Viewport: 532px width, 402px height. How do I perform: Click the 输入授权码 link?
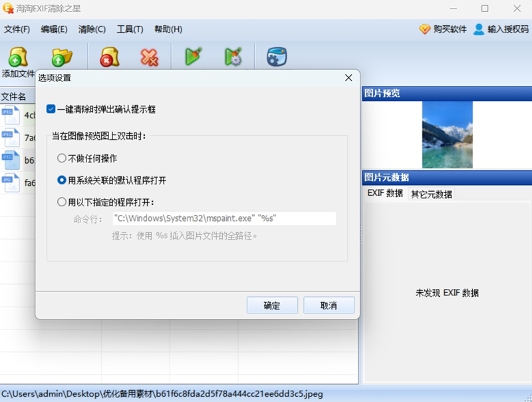(x=508, y=29)
